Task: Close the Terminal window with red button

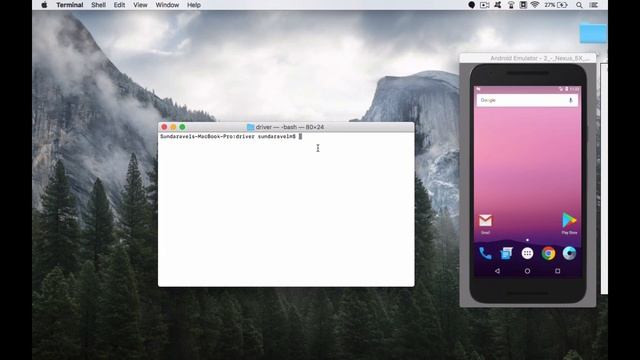Action: pos(164,127)
